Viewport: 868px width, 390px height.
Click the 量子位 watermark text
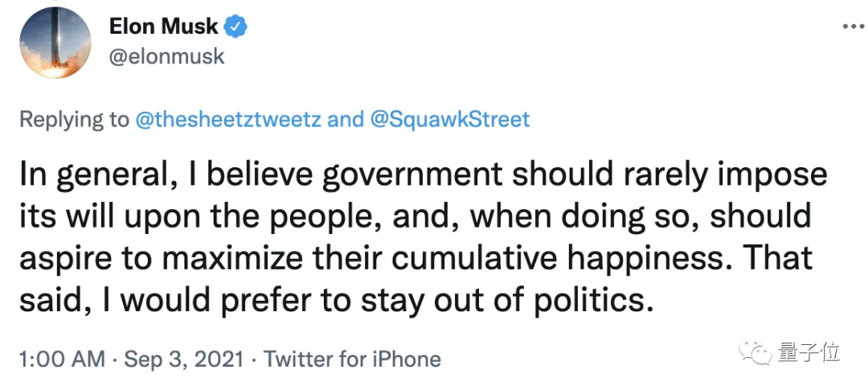[x=808, y=351]
